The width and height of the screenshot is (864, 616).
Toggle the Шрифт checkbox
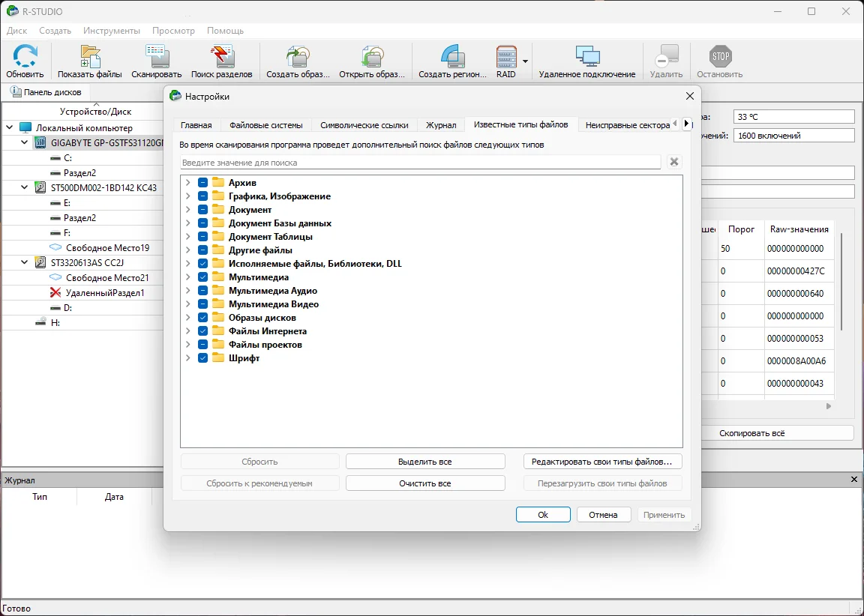point(203,358)
